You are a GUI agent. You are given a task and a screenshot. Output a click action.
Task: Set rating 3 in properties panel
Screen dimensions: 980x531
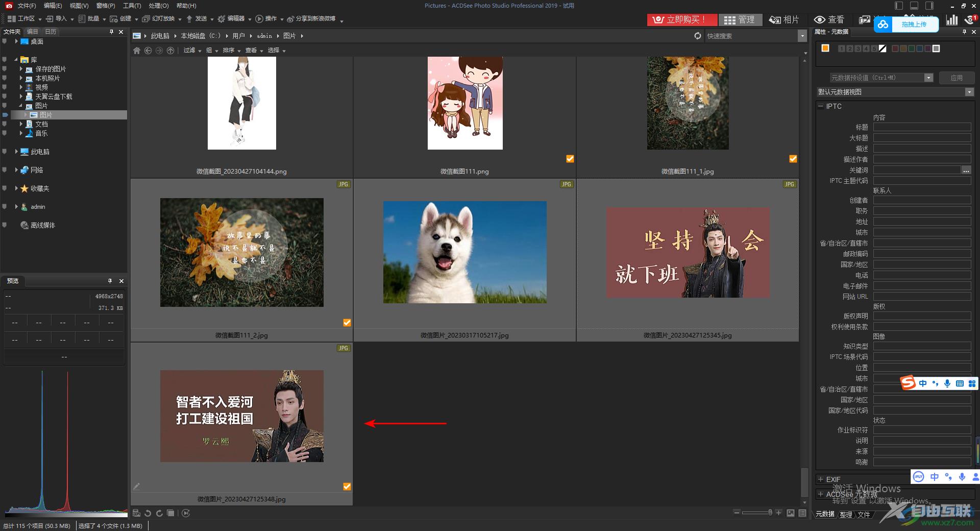(x=858, y=49)
